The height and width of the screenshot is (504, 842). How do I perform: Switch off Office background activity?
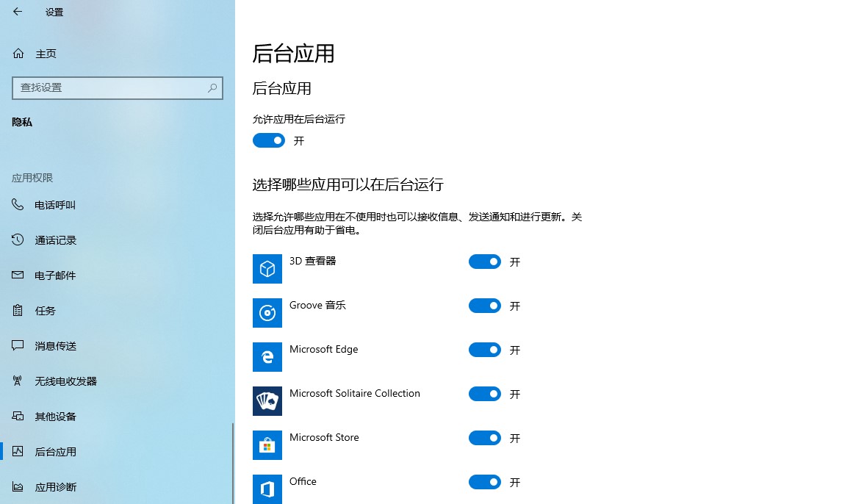coord(484,482)
